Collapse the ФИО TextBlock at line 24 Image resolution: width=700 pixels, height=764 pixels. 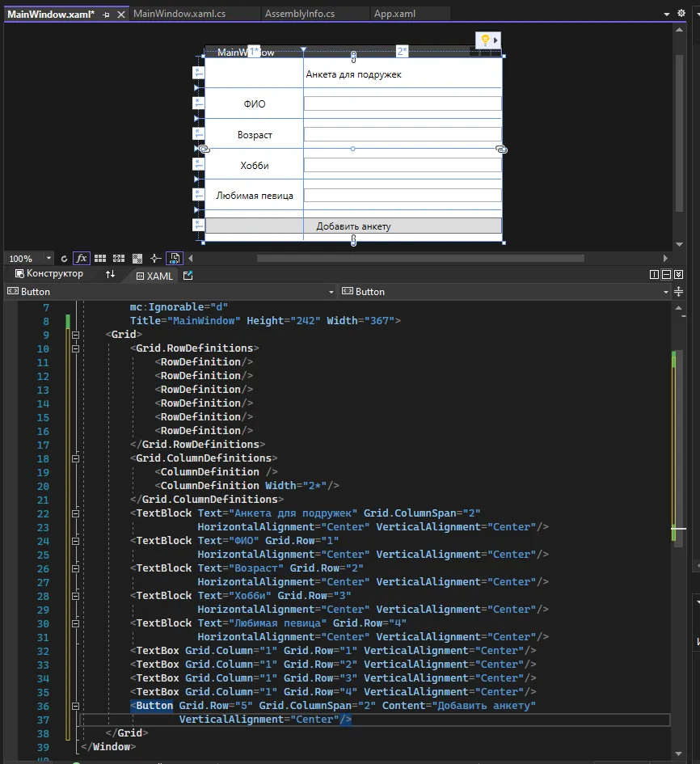coord(75,541)
